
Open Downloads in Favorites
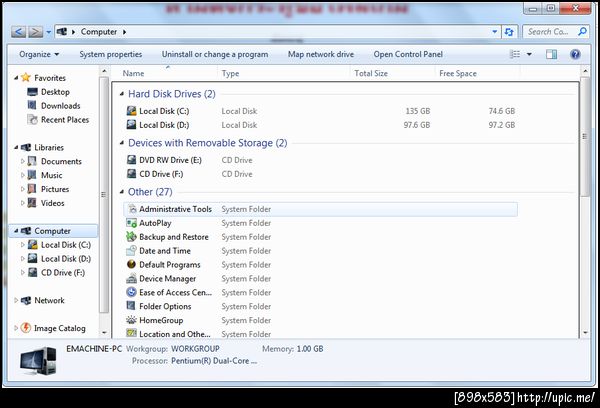[60, 106]
